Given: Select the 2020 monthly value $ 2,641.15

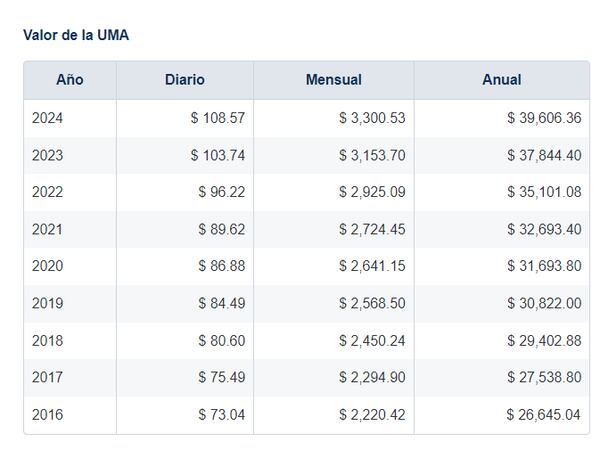Looking at the screenshot, I should [x=372, y=266].
